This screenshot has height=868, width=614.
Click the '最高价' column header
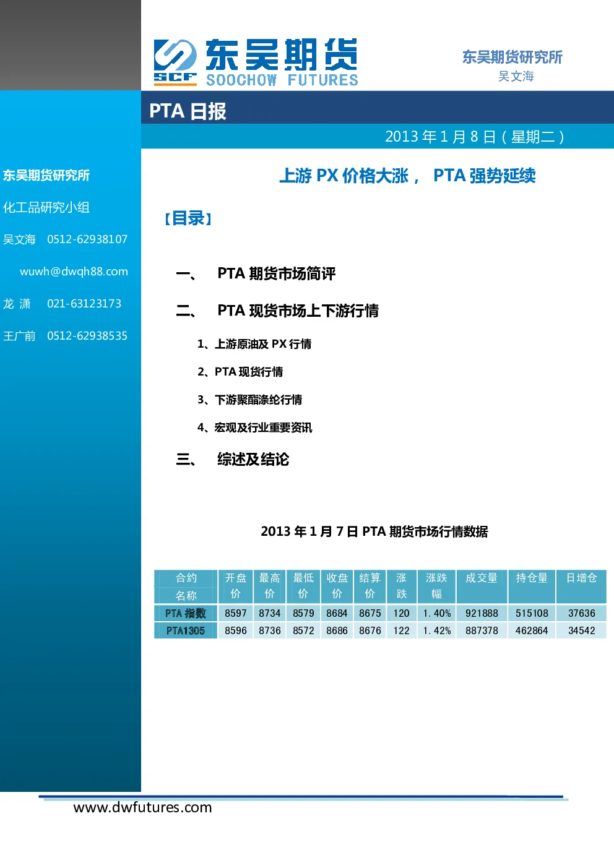[269, 587]
